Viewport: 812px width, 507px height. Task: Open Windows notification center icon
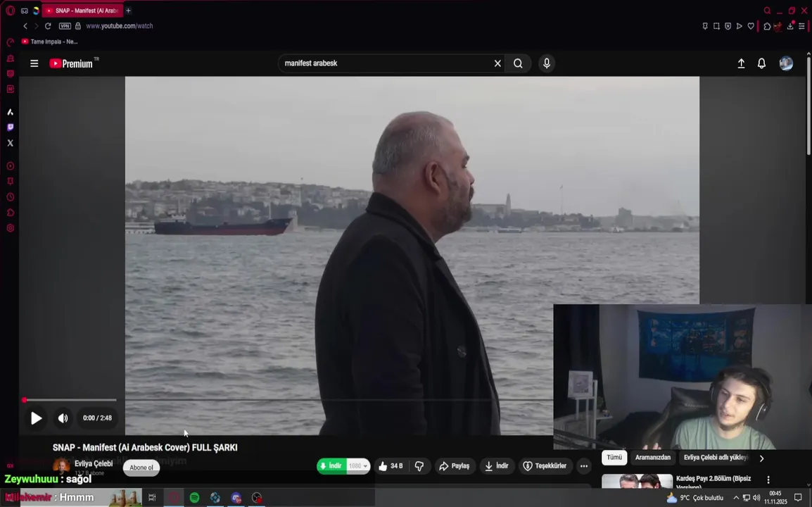[798, 498]
